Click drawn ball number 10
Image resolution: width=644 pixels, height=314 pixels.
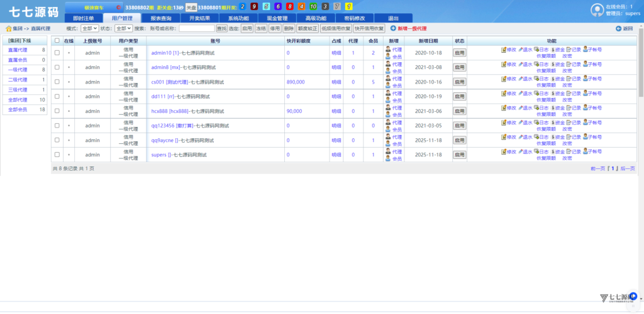313,6
